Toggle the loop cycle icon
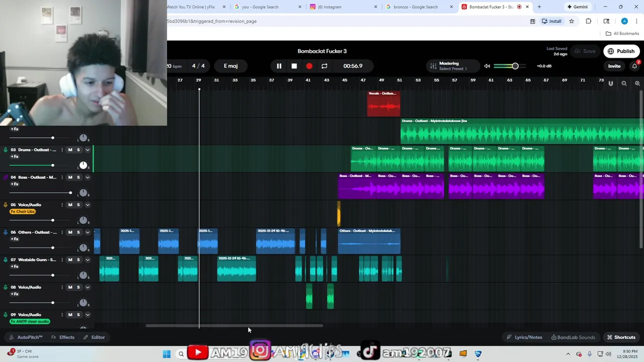This screenshot has height=362, width=644. click(x=325, y=66)
